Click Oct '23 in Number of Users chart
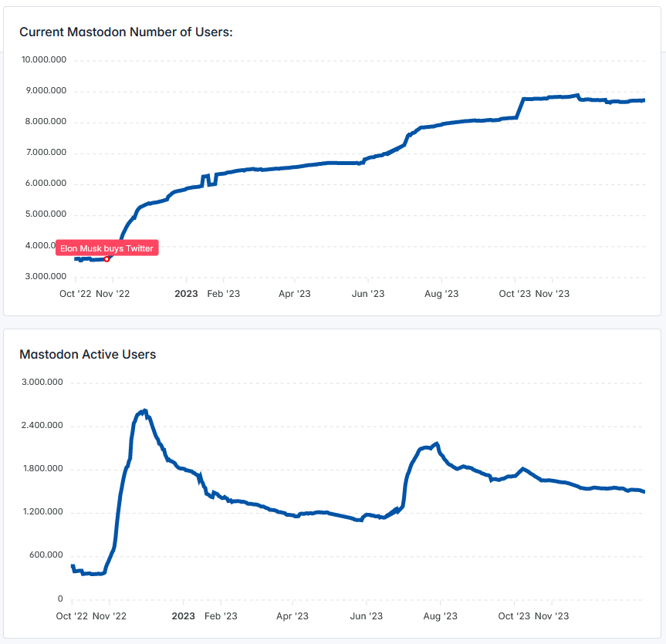The height and width of the screenshot is (644, 666). click(516, 294)
